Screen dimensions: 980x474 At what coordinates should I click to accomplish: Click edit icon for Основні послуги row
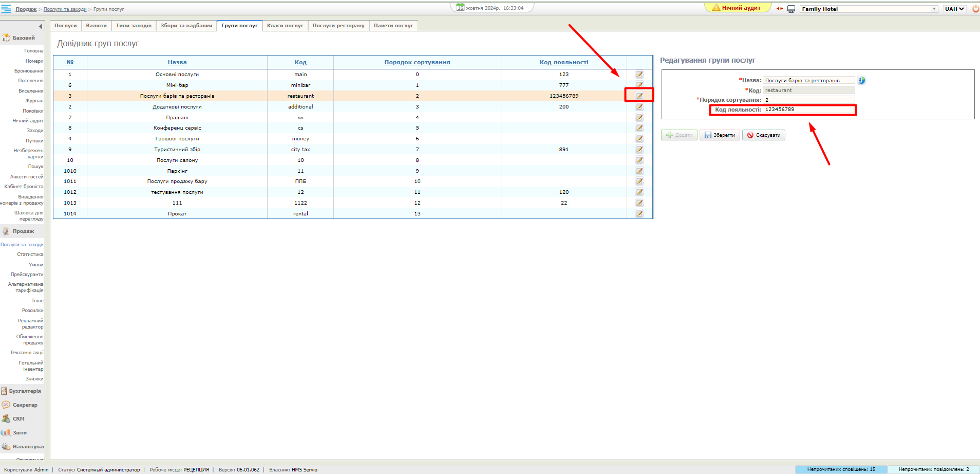tap(639, 75)
